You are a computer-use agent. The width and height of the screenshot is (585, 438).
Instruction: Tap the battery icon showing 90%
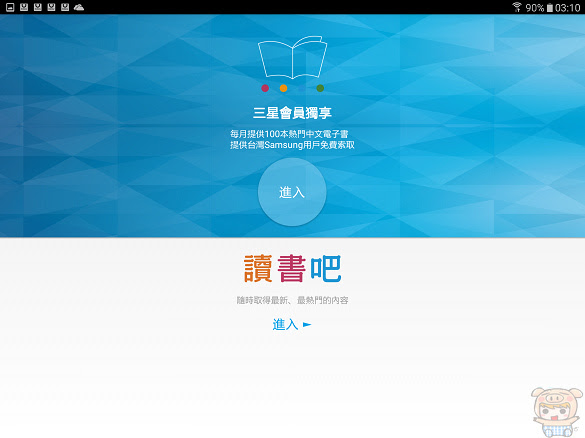(x=550, y=7)
